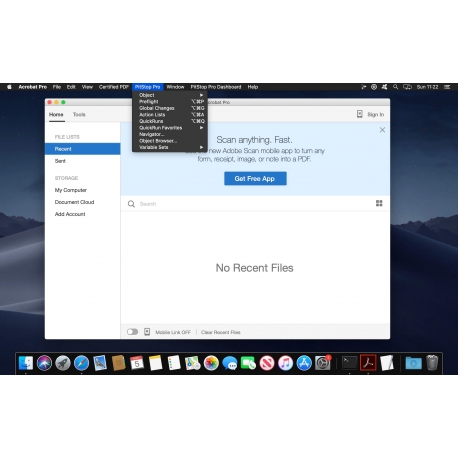Expand the Variable Sets submenu
Image resolution: width=458 pixels, height=458 pixels.
(170, 147)
